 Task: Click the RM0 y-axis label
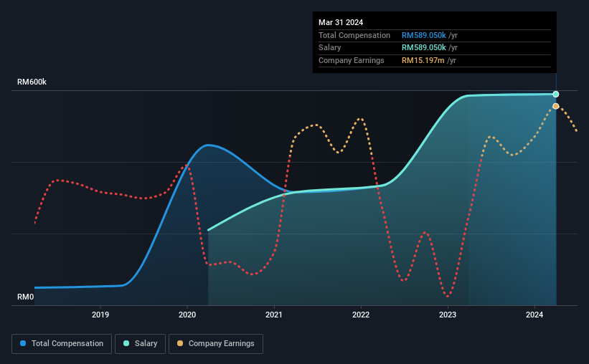pos(26,297)
